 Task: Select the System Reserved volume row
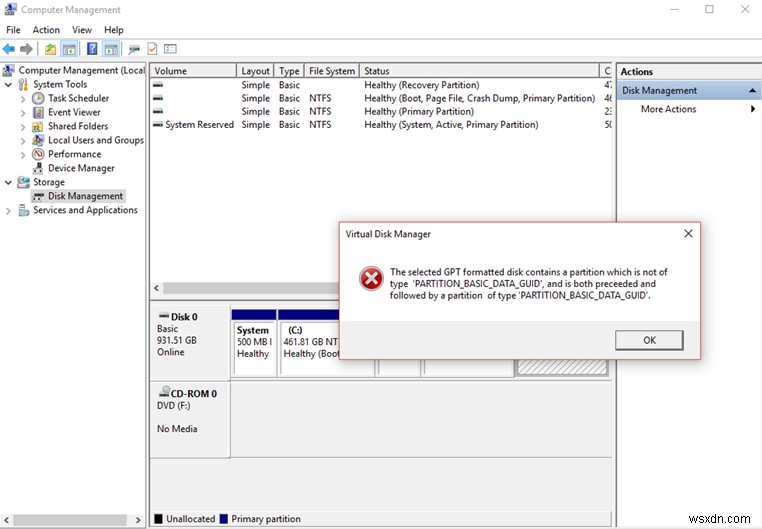point(381,125)
